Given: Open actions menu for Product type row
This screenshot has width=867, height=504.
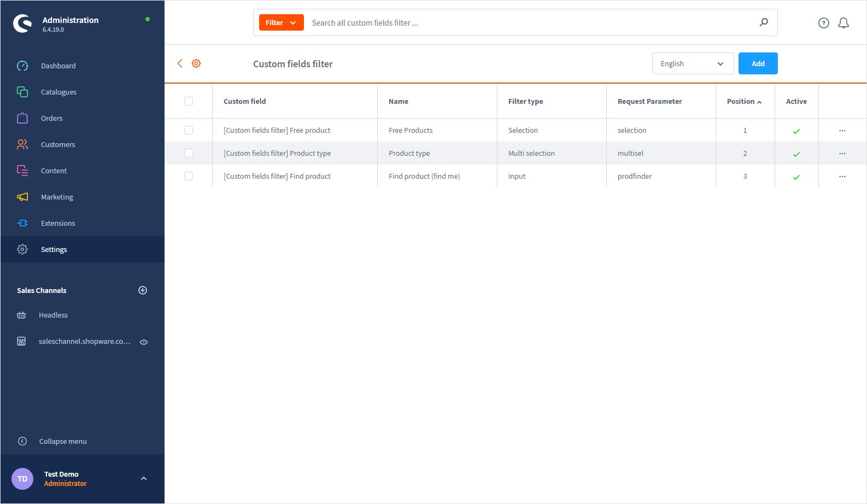Looking at the screenshot, I should click(842, 153).
